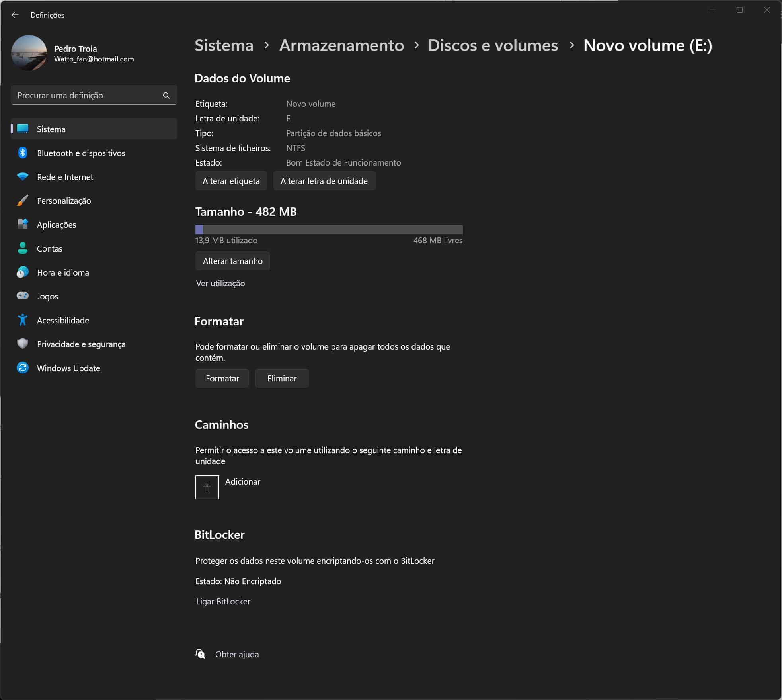
Task: Navigate to Armazenamento breadcrumb
Action: 342,45
